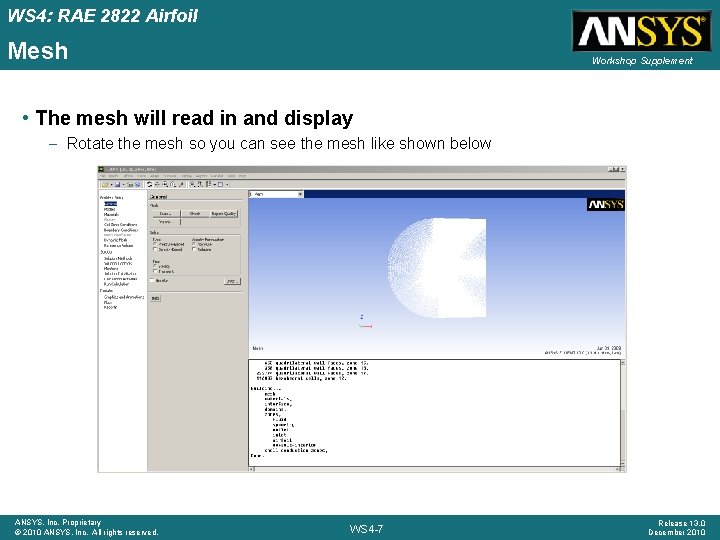Select Run Calculation in navigation pane

(x=116, y=284)
